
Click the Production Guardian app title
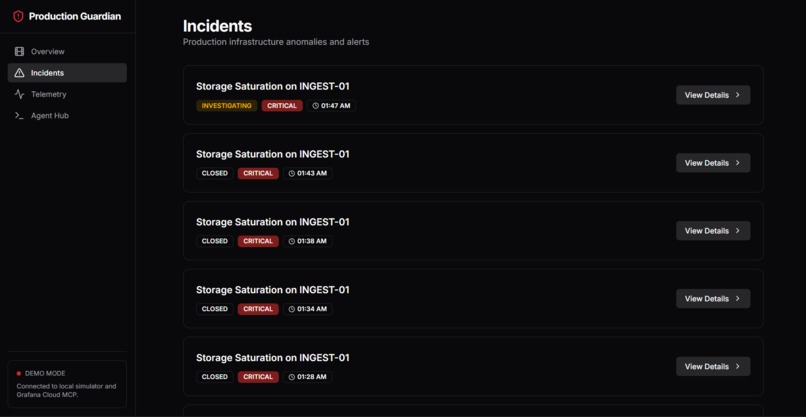75,16
